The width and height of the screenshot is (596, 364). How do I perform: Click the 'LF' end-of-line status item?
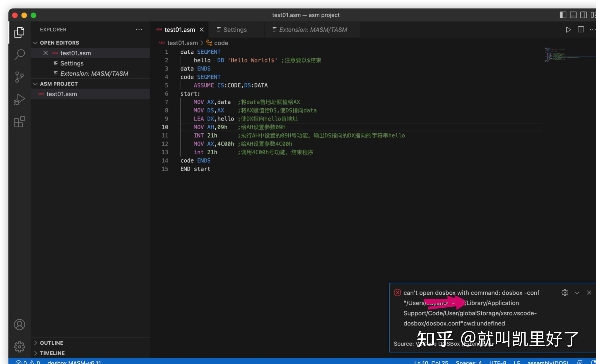point(517,362)
